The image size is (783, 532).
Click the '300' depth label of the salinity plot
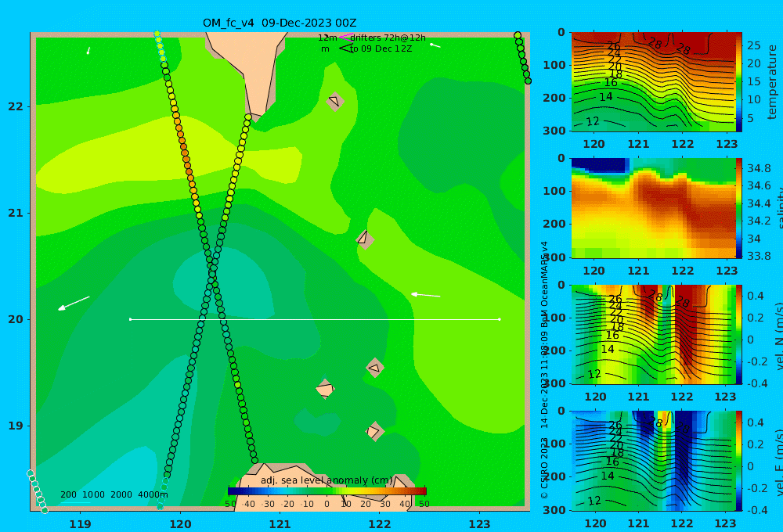point(554,257)
